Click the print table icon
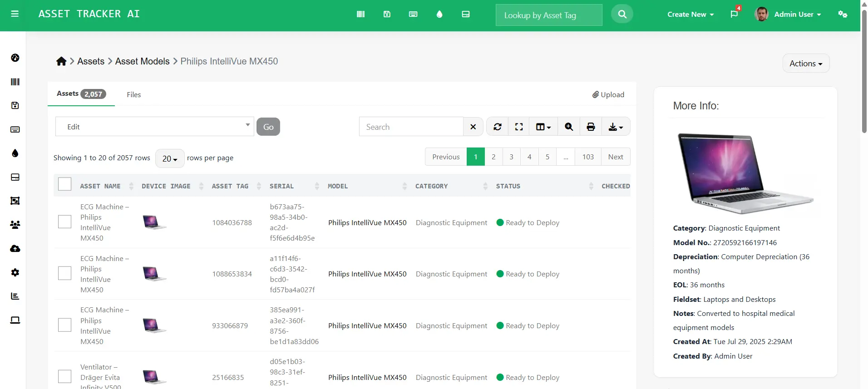 point(591,127)
